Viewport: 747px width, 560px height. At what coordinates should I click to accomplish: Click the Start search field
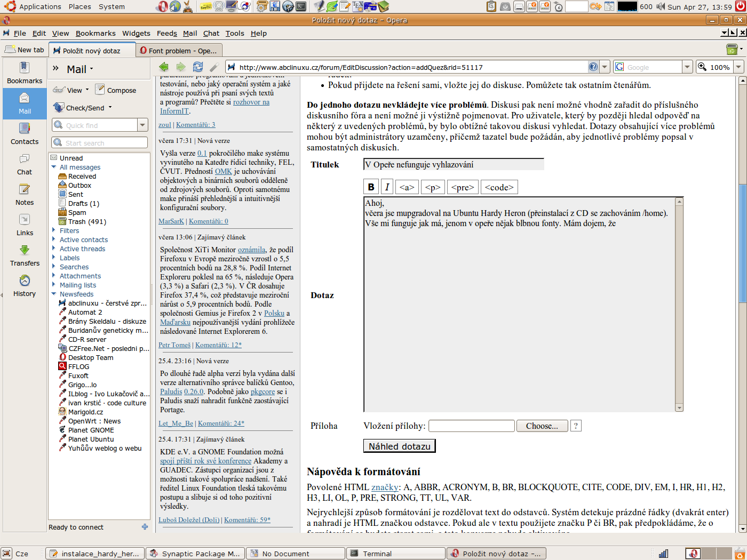tap(100, 143)
